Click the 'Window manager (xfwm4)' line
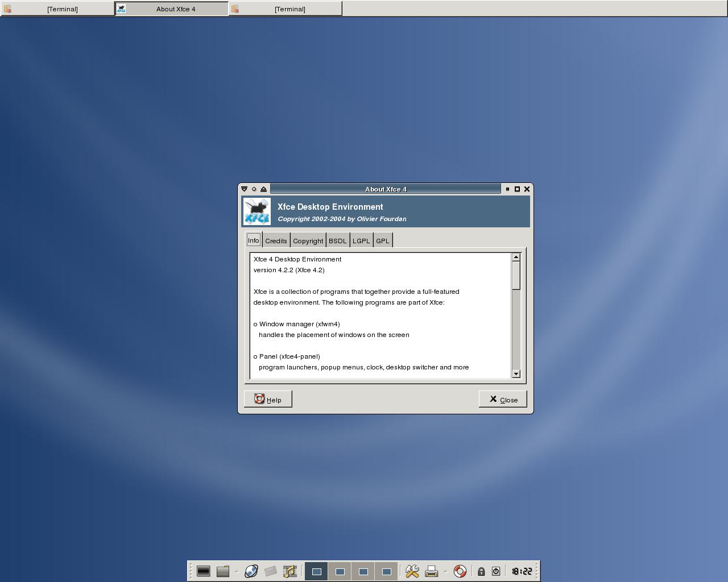This screenshot has height=582, width=728. (297, 324)
